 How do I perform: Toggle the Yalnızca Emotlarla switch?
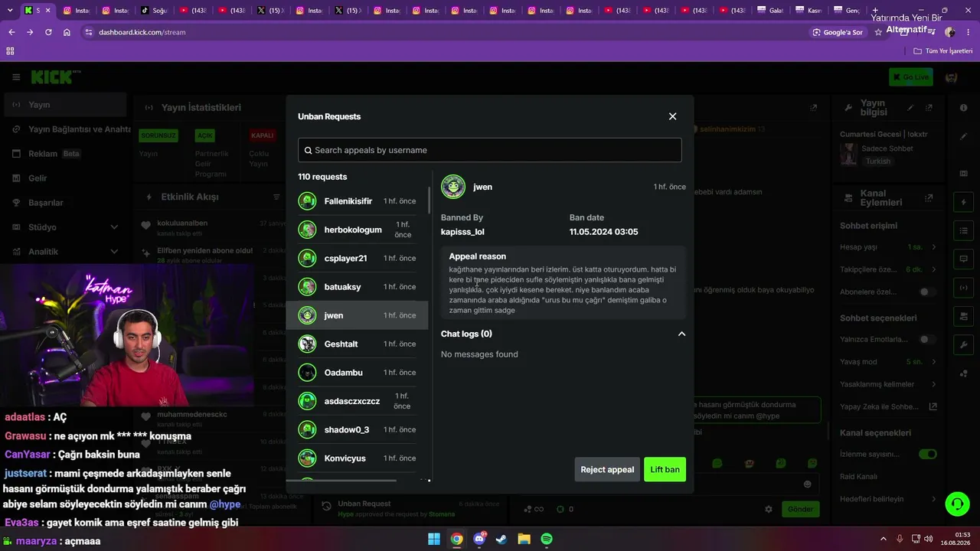coord(927,339)
